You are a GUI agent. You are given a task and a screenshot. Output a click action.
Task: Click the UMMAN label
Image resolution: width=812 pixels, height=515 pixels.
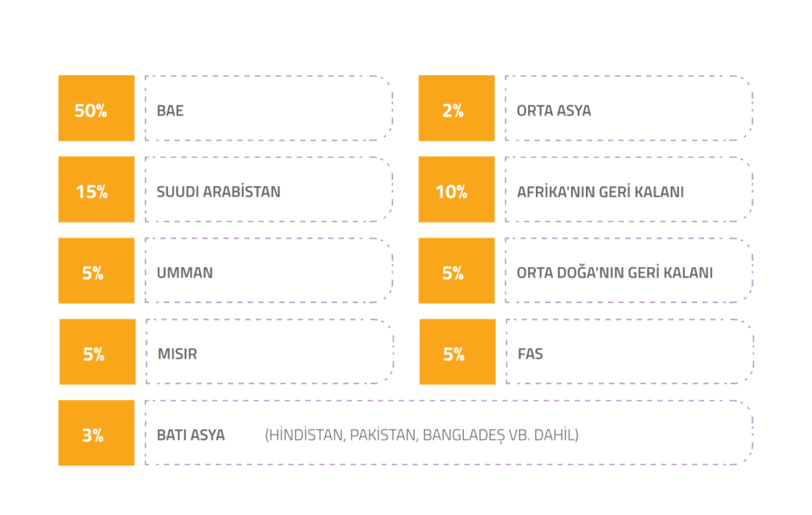185,273
